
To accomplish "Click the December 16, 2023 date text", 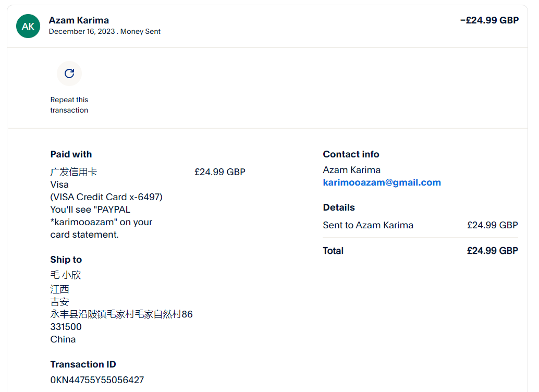I will click(x=82, y=32).
